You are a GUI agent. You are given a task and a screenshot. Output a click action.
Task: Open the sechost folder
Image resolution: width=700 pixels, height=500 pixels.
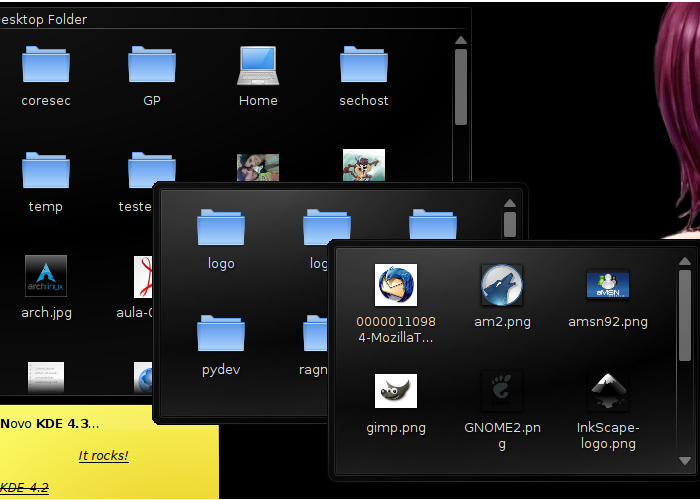pos(364,64)
